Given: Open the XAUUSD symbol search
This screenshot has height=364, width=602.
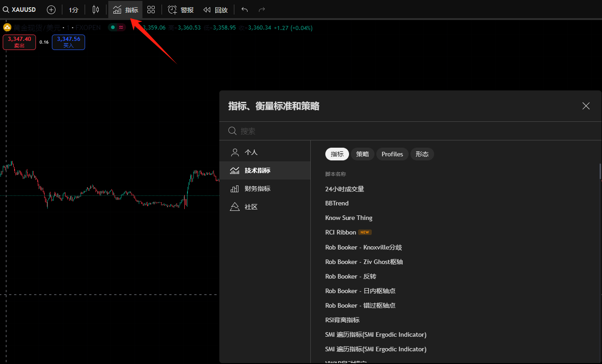Looking at the screenshot, I should [x=20, y=10].
